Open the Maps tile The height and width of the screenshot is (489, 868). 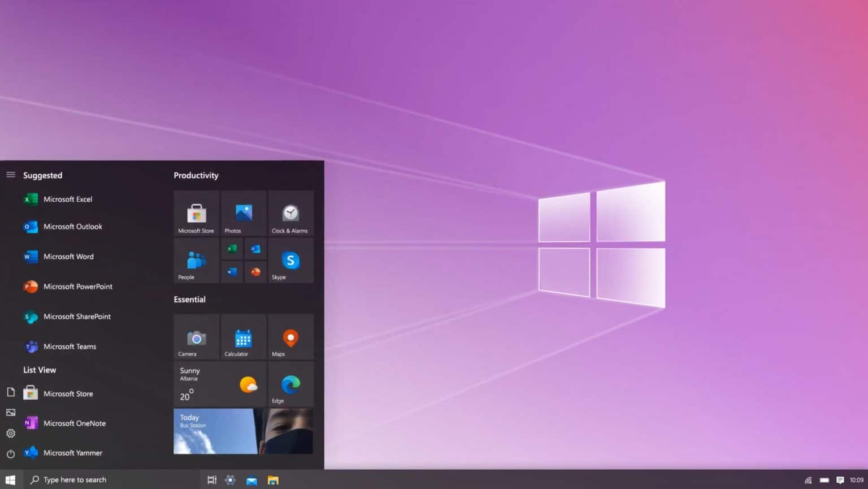[x=290, y=337]
